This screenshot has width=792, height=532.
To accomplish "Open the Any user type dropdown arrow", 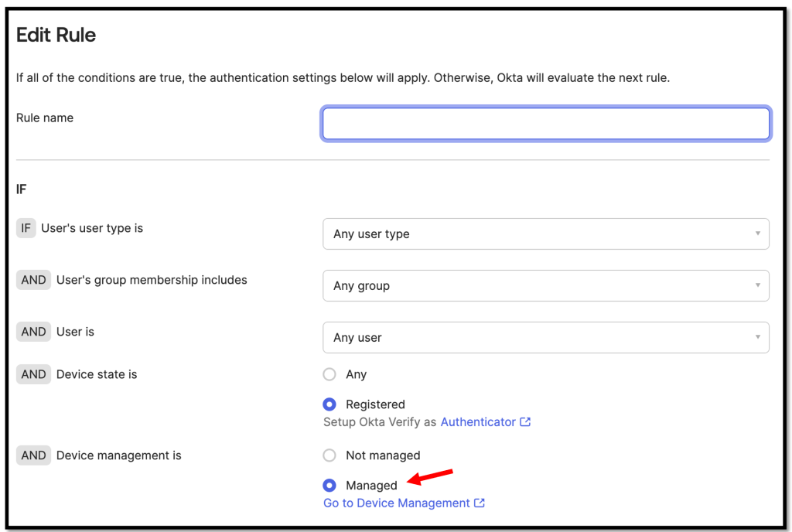I will coord(757,234).
